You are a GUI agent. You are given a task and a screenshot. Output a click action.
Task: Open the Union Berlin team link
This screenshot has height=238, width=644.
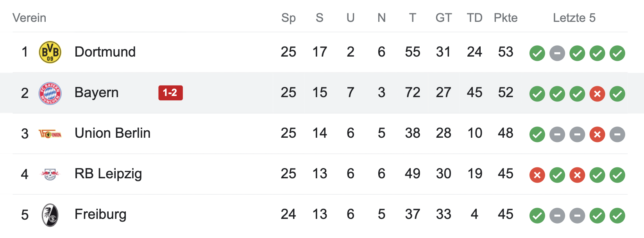113,133
